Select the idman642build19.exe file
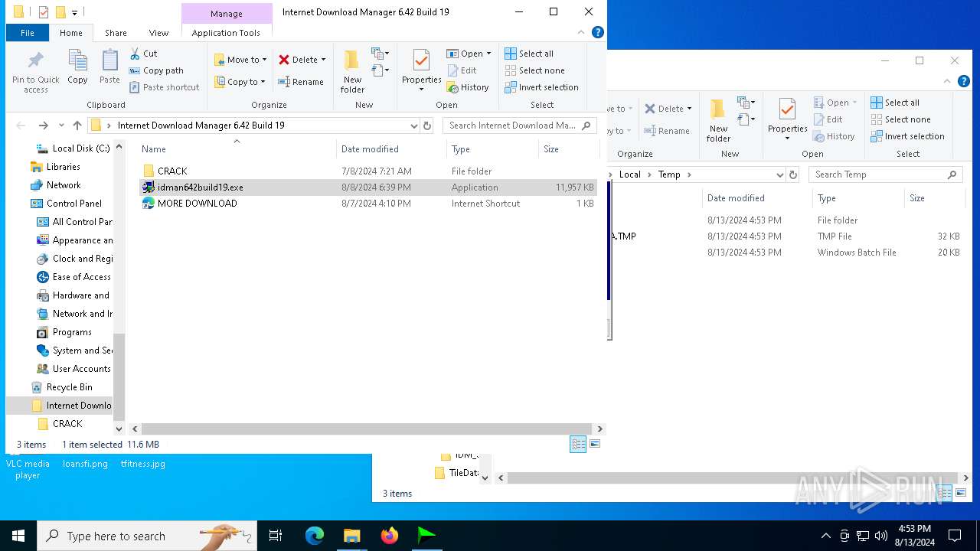The height and width of the screenshot is (551, 980). click(368, 187)
